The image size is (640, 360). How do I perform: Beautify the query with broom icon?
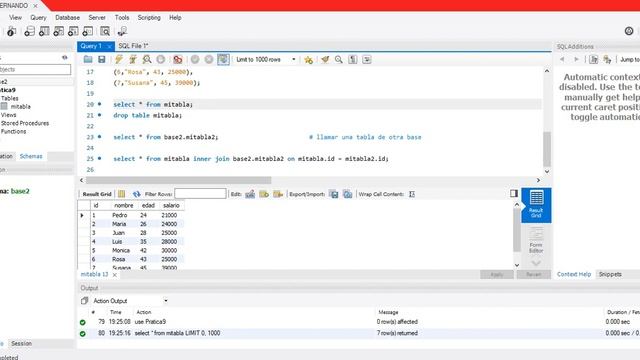point(325,60)
